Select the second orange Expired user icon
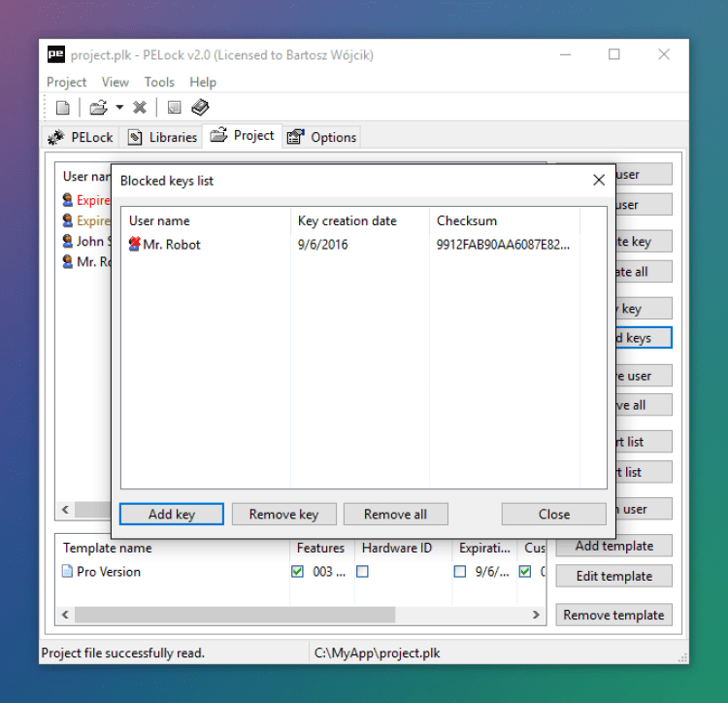The width and height of the screenshot is (728, 703). [68, 220]
